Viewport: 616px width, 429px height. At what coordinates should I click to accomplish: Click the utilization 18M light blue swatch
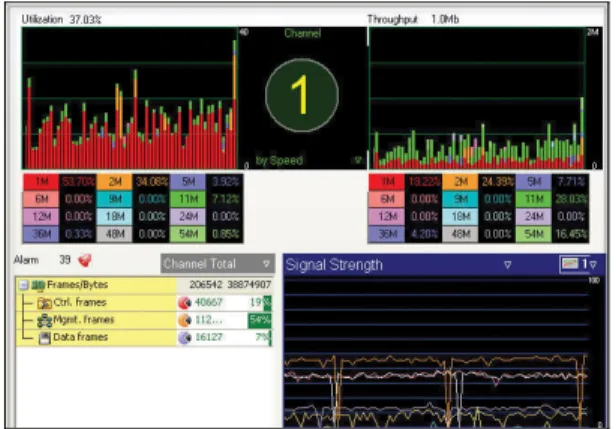point(115,216)
